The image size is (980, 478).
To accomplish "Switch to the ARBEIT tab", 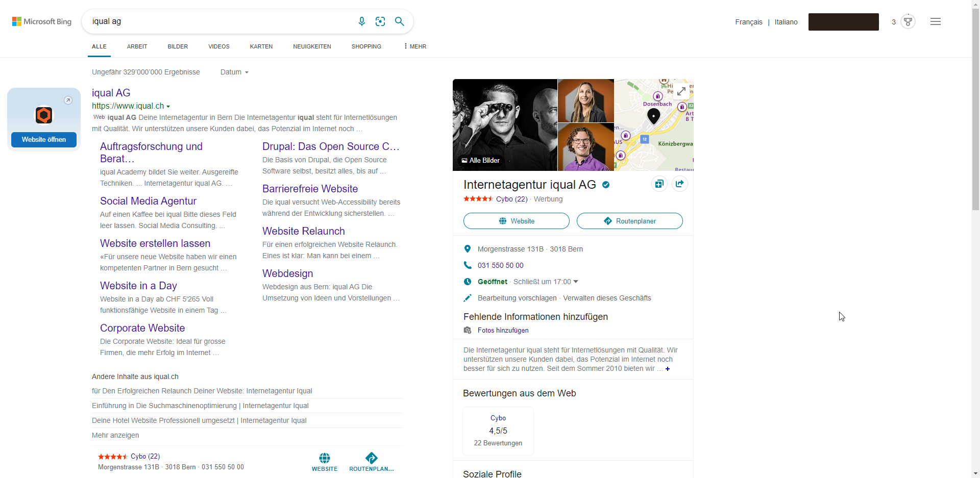I will point(137,46).
